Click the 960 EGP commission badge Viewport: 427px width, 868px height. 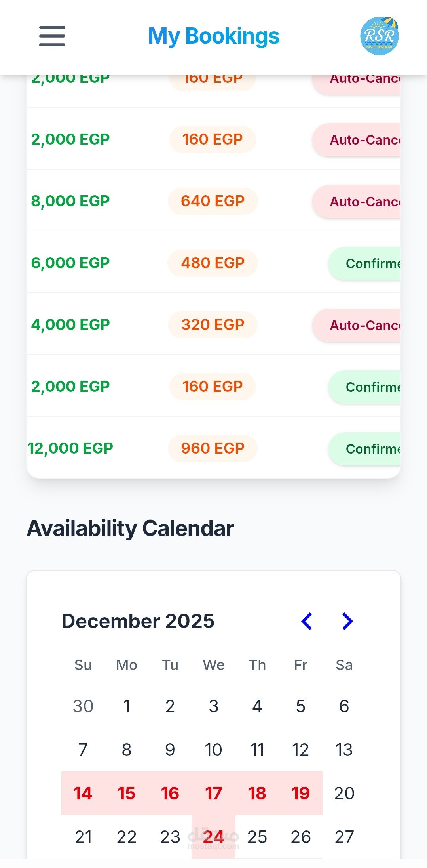pyautogui.click(x=213, y=448)
